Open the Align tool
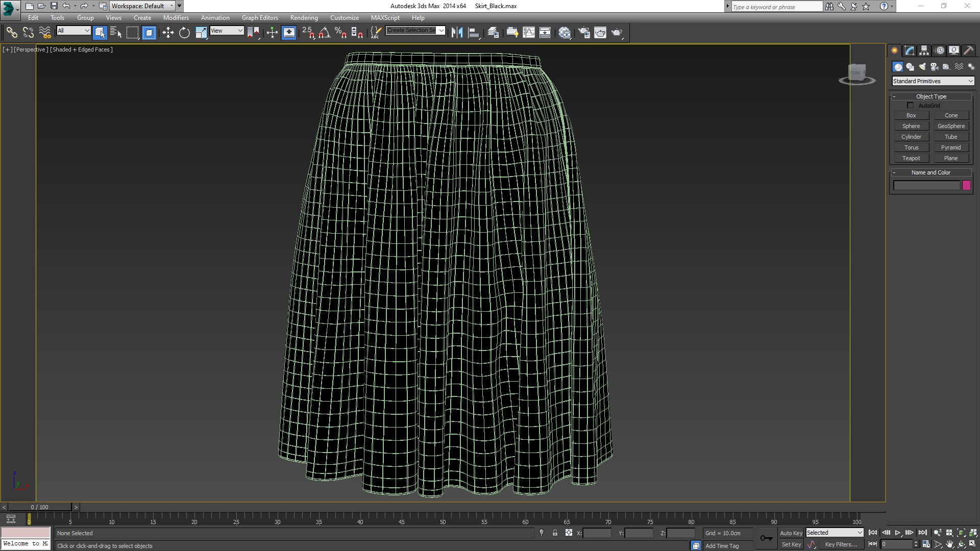Image resolution: width=980 pixels, height=551 pixels. (474, 33)
